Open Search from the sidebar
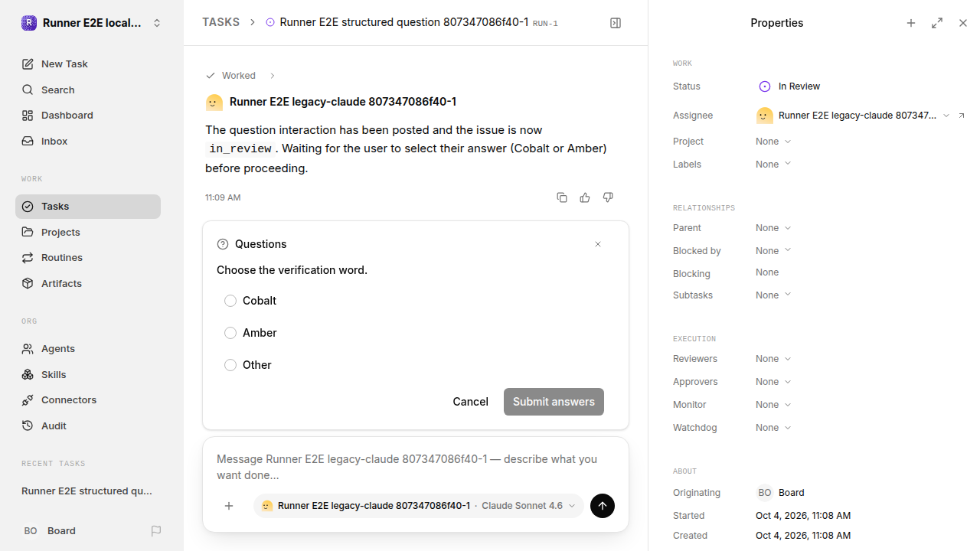980x551 pixels. coord(88,90)
